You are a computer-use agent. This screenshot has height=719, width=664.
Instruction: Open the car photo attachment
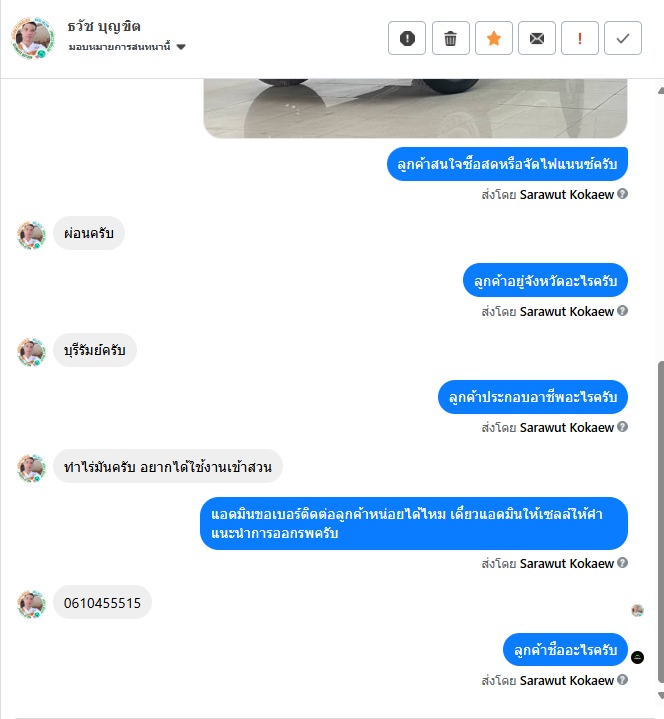pos(415,108)
